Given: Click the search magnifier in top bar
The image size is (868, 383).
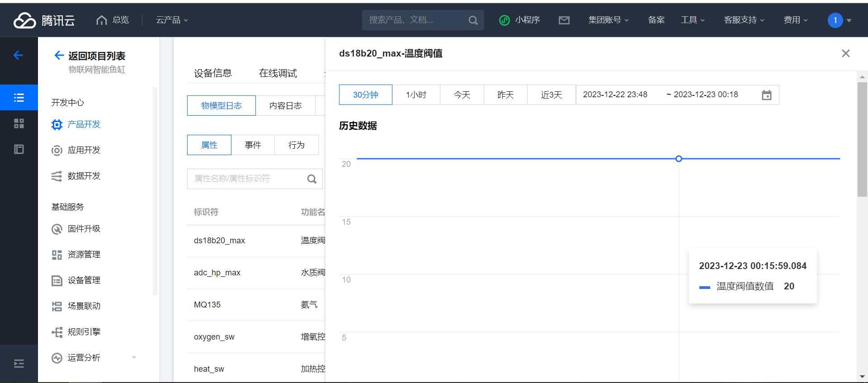Looking at the screenshot, I should (473, 20).
